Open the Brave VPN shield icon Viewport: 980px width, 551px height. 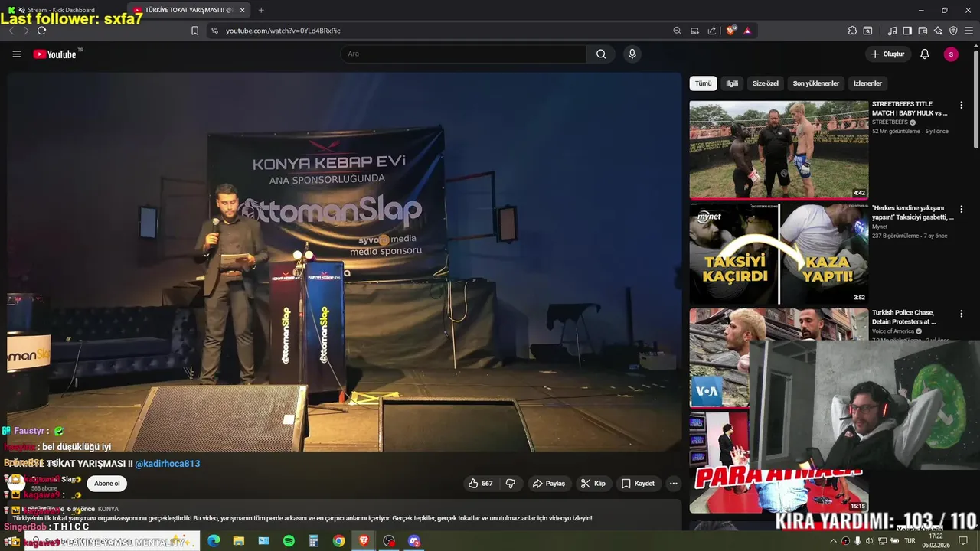tap(953, 31)
